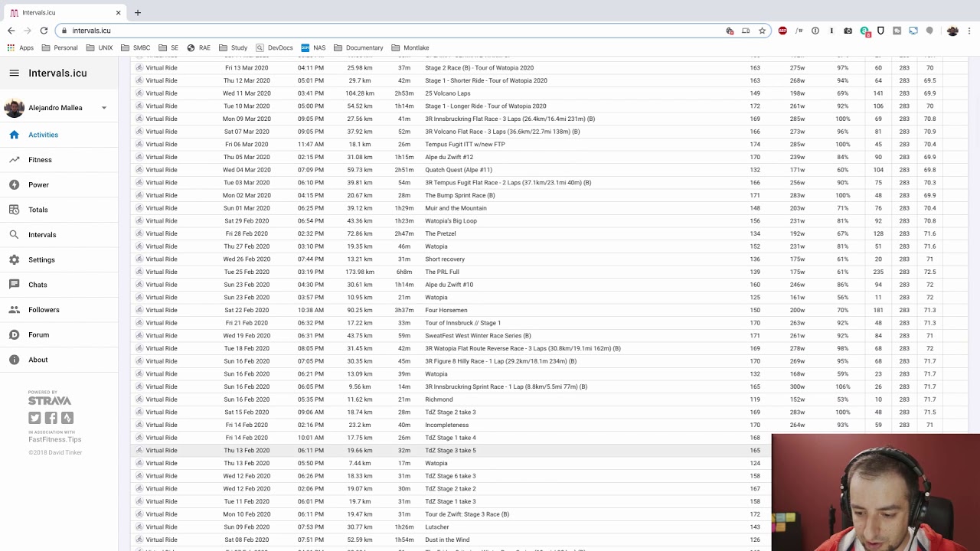The image size is (980, 551).
Task: Bookmark this page with the star icon
Action: point(762,31)
